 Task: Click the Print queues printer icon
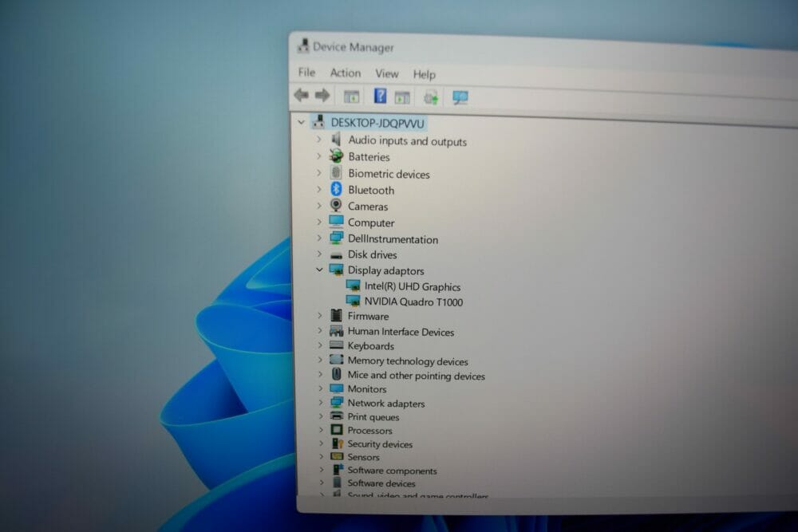(x=337, y=416)
